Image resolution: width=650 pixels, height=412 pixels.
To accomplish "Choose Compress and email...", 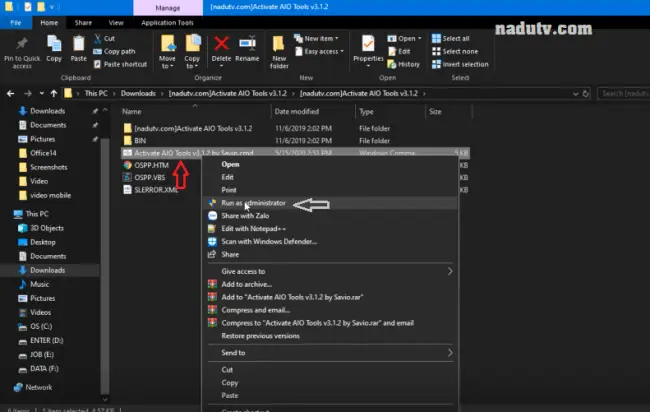I will (x=330, y=310).
